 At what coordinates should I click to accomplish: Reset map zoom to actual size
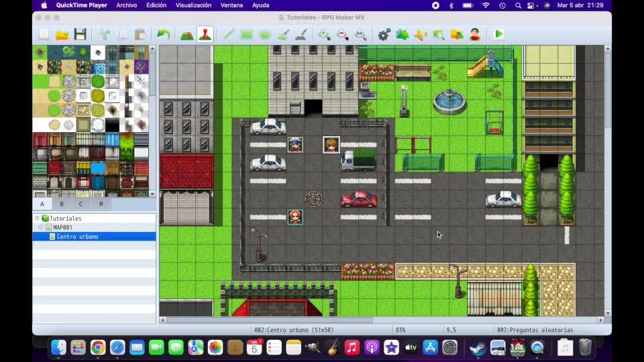click(361, 34)
